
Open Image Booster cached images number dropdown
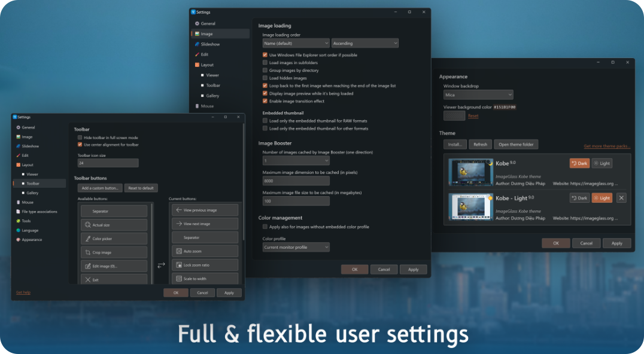pos(296,160)
